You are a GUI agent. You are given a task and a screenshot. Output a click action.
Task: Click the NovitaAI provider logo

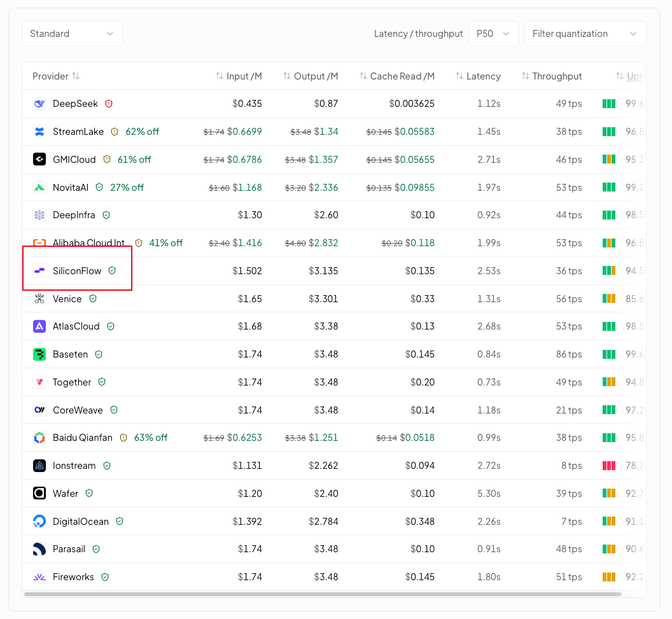click(x=39, y=187)
